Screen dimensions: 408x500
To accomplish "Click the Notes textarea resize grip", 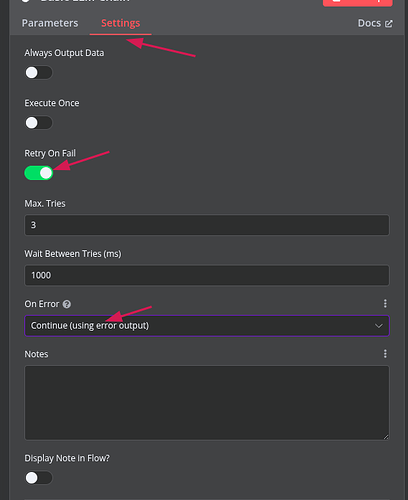I will (386, 437).
